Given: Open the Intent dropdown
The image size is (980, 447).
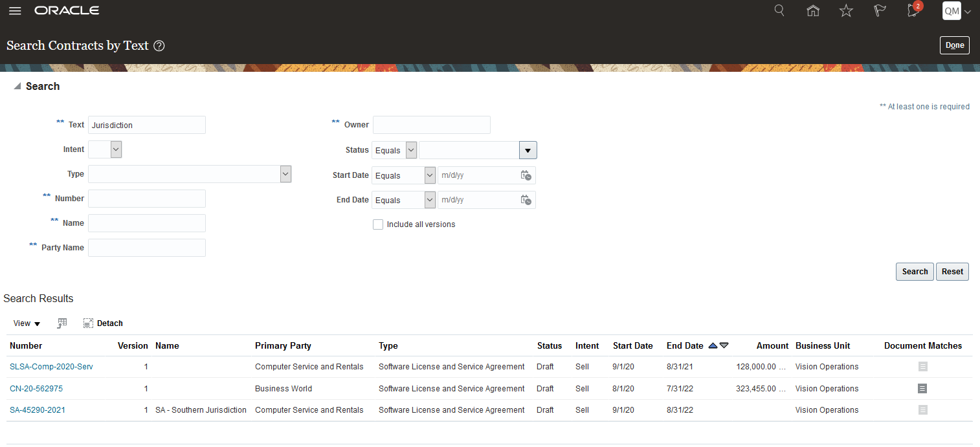Looking at the screenshot, I should [105, 149].
